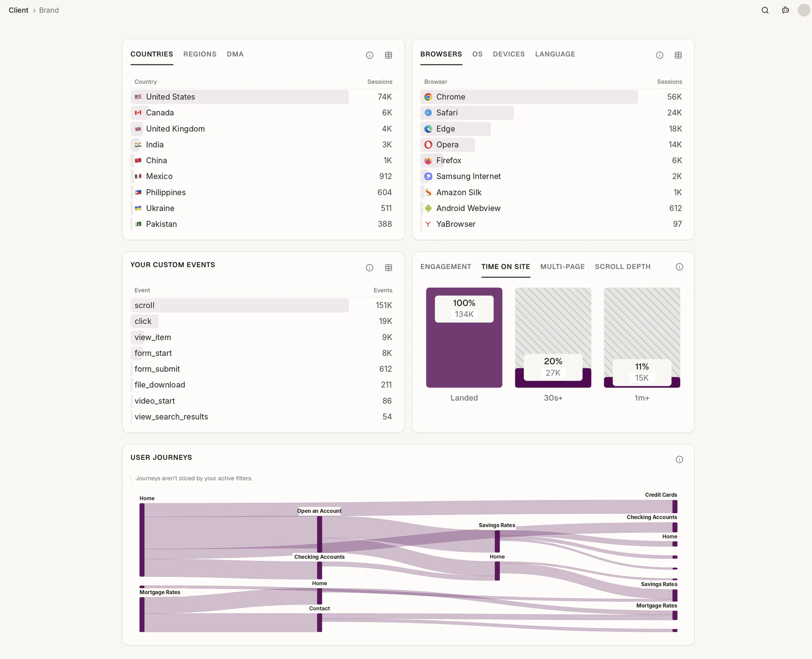This screenshot has width=812, height=659.
Task: Select the Landed 100% bar
Action: click(x=464, y=337)
